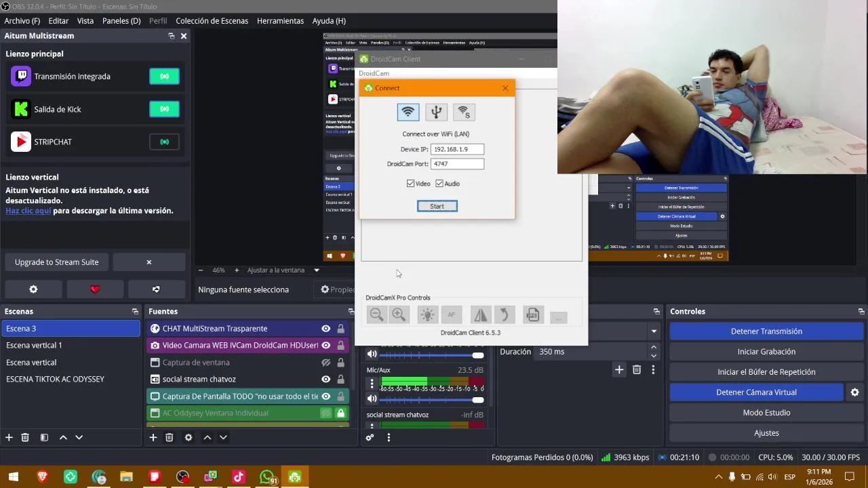This screenshot has width=868, height=488.
Task: Select WiFi Server mode icon in DroidCam
Action: click(464, 112)
